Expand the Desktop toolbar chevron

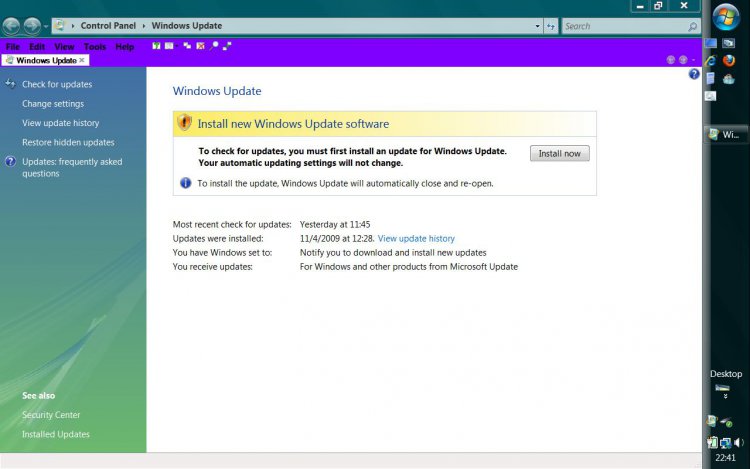pos(725,396)
